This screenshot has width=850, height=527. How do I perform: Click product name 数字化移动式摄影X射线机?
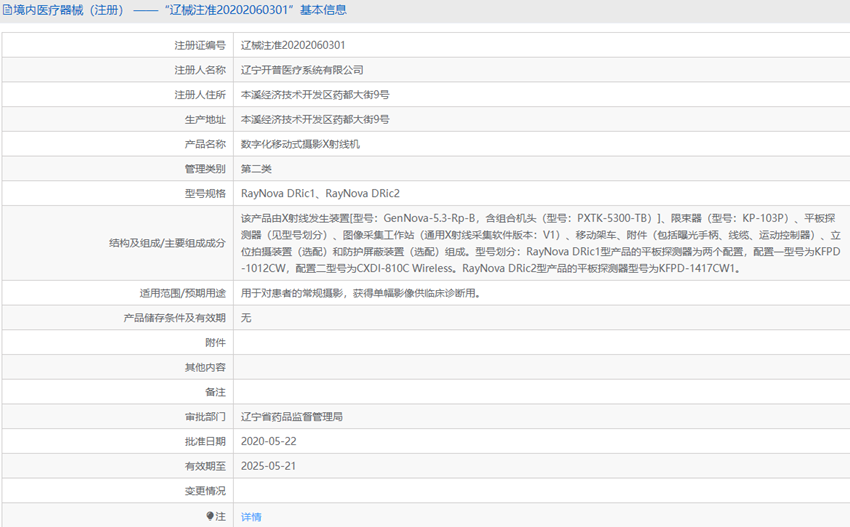[x=300, y=144]
